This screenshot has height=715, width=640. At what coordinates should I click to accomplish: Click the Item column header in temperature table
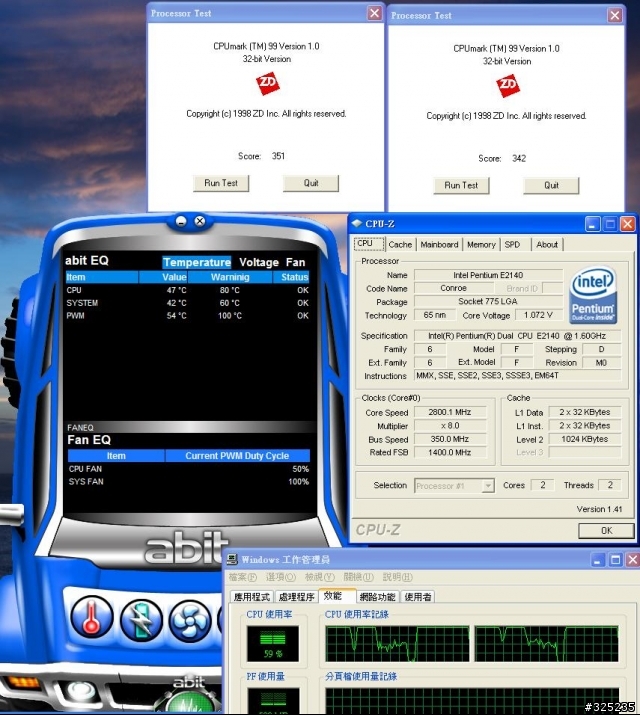[102, 277]
